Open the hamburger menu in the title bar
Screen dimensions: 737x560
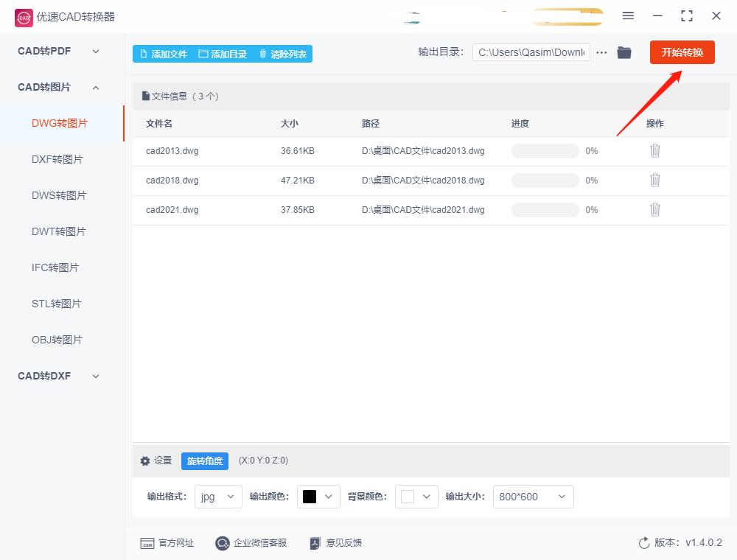point(629,15)
